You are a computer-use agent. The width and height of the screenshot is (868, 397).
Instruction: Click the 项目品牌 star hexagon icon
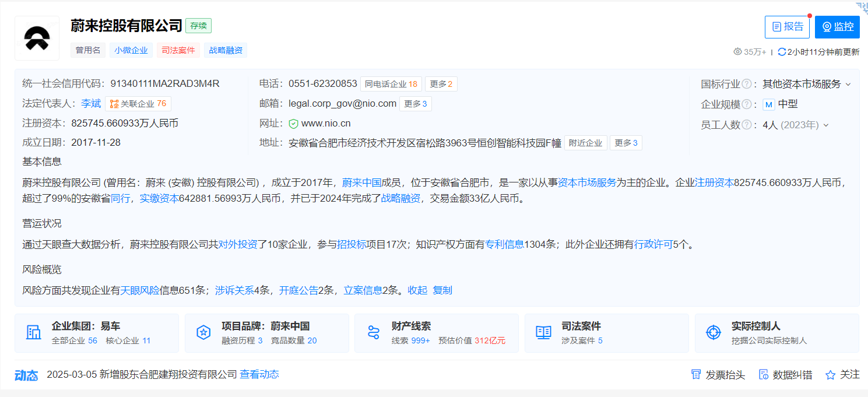tap(203, 333)
